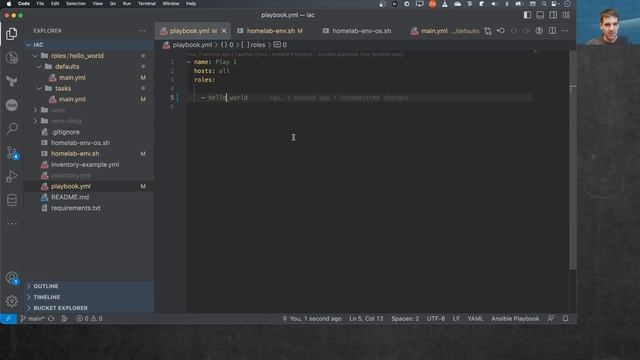Open macOS volume control
The width and height of the screenshot is (640, 360).
(x=494, y=4)
